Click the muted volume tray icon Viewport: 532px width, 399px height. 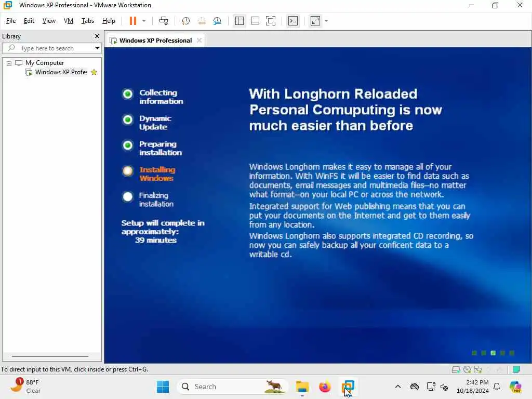click(x=444, y=387)
